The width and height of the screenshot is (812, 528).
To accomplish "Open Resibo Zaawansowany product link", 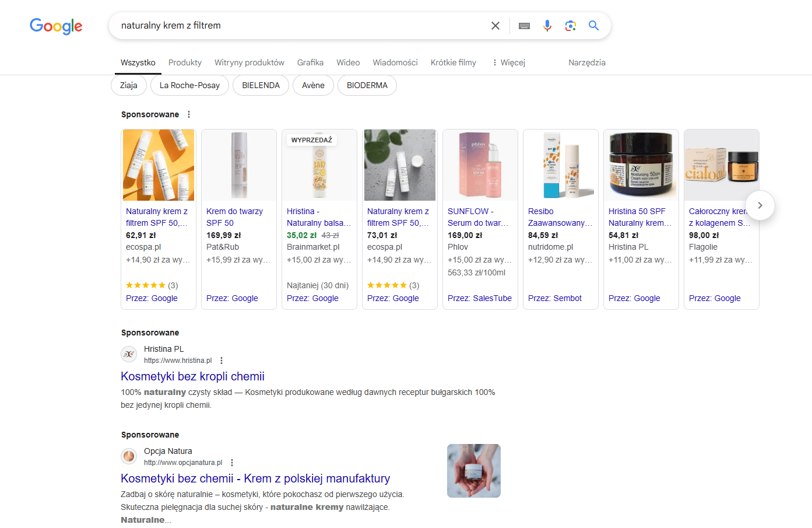I will click(560, 217).
